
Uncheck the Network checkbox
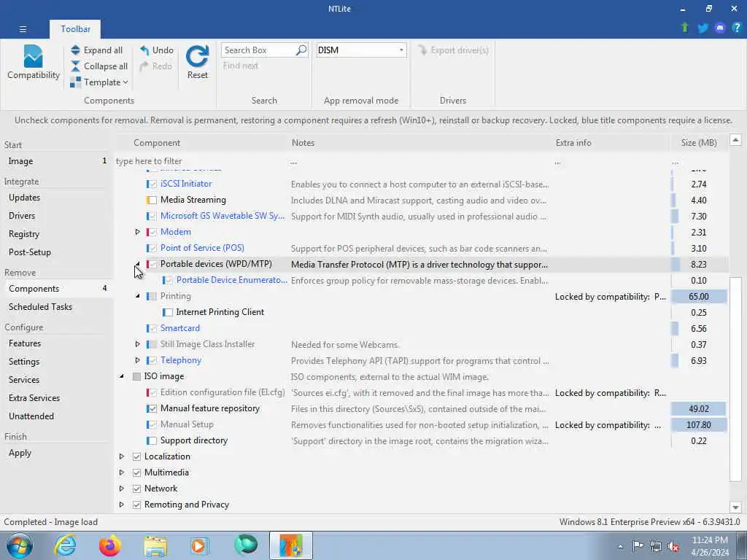(x=136, y=489)
